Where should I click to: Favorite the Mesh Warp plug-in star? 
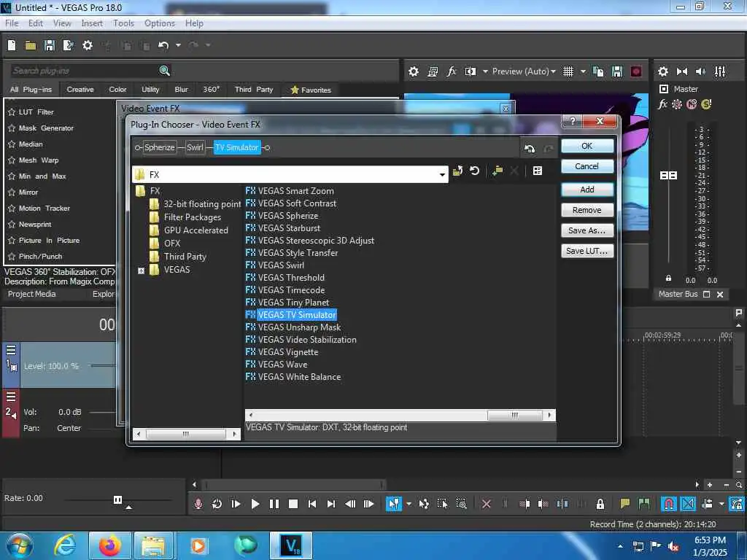12,160
